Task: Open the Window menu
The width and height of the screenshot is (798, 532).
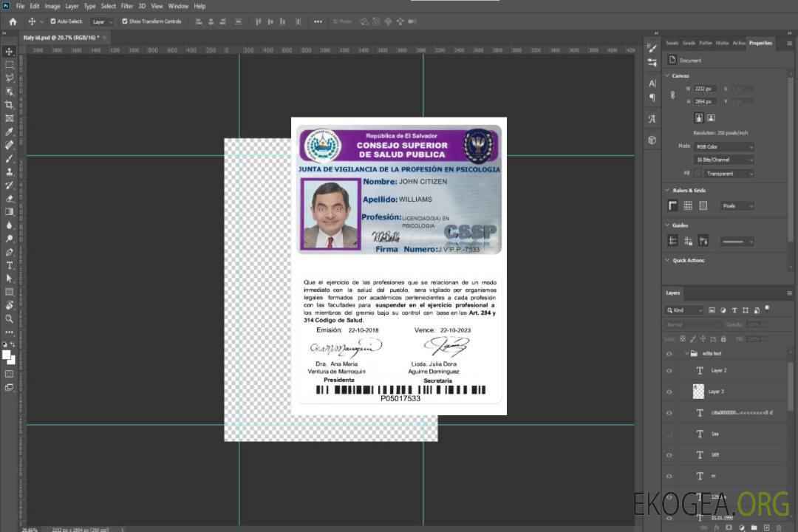Action: pyautogui.click(x=178, y=6)
